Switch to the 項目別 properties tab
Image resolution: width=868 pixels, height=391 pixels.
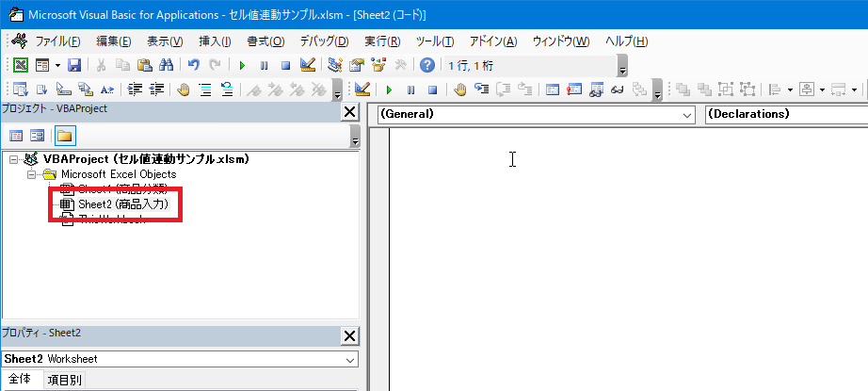65,381
